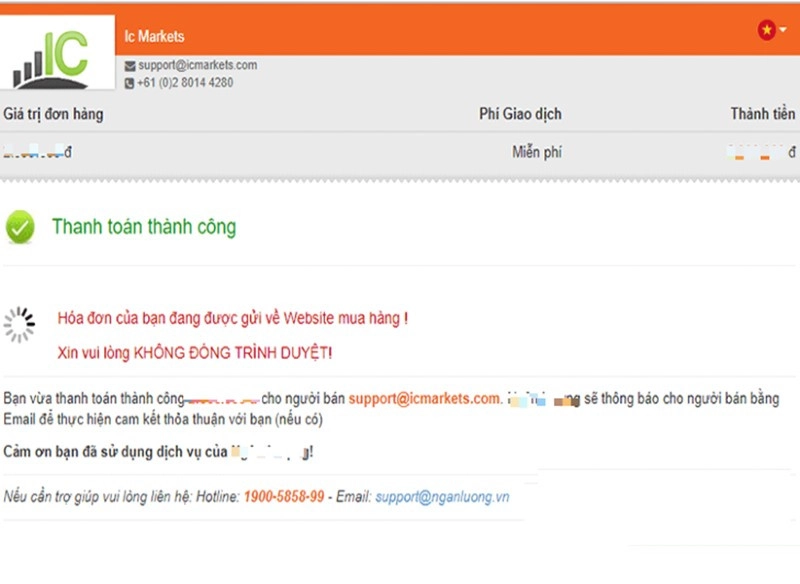Click the 'Cảm ơn bạn đã sử dụng dịch vụ' line

click(x=158, y=452)
